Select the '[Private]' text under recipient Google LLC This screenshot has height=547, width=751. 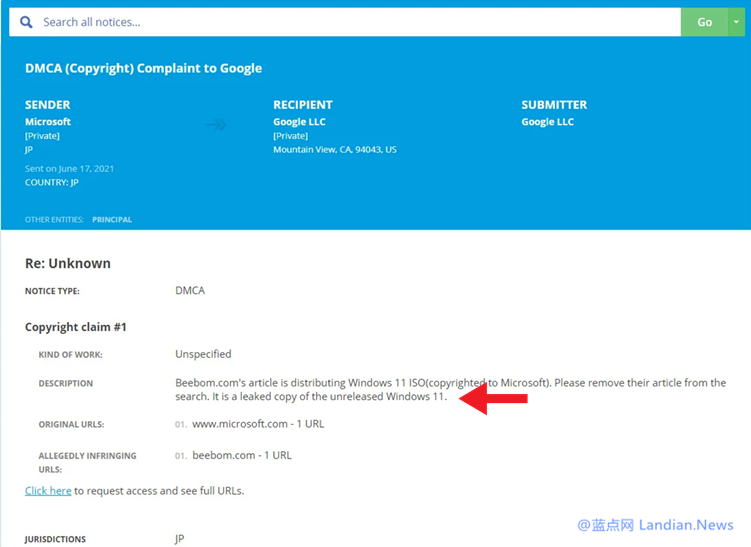coord(290,136)
